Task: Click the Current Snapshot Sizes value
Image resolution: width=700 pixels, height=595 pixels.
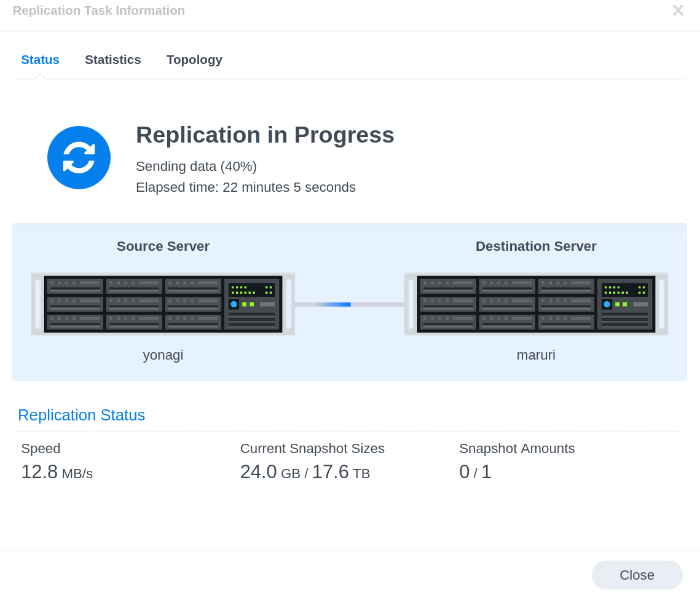Action: 304,471
